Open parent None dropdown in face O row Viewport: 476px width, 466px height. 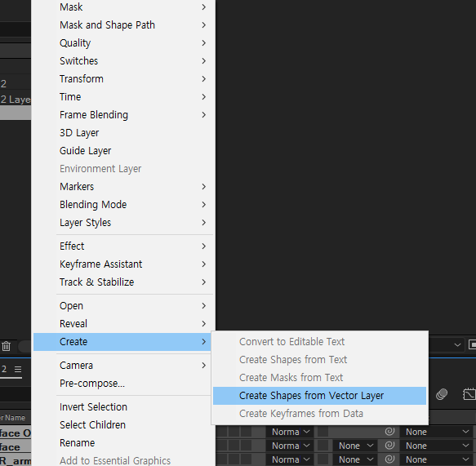(x=437, y=432)
